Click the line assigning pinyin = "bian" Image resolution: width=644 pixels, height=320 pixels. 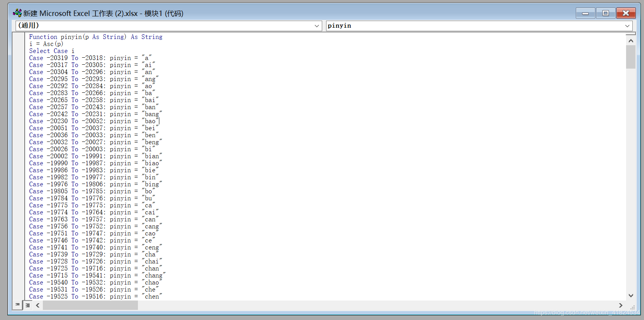[x=95, y=156]
